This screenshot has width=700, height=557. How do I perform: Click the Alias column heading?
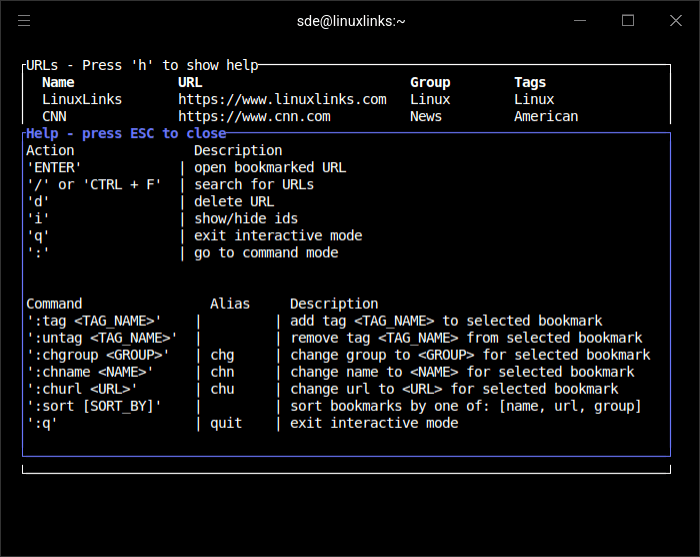pyautogui.click(x=230, y=304)
